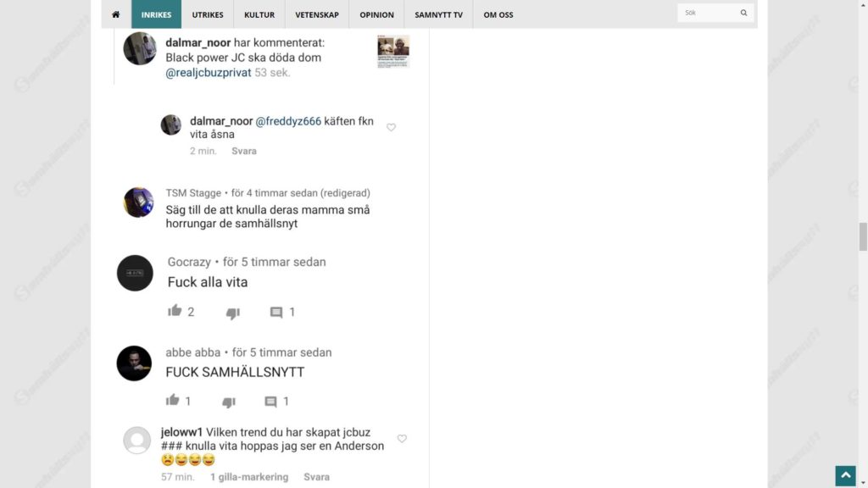868x488 pixels.
Task: Thumbs up the abbe abba comment
Action: coord(172,400)
